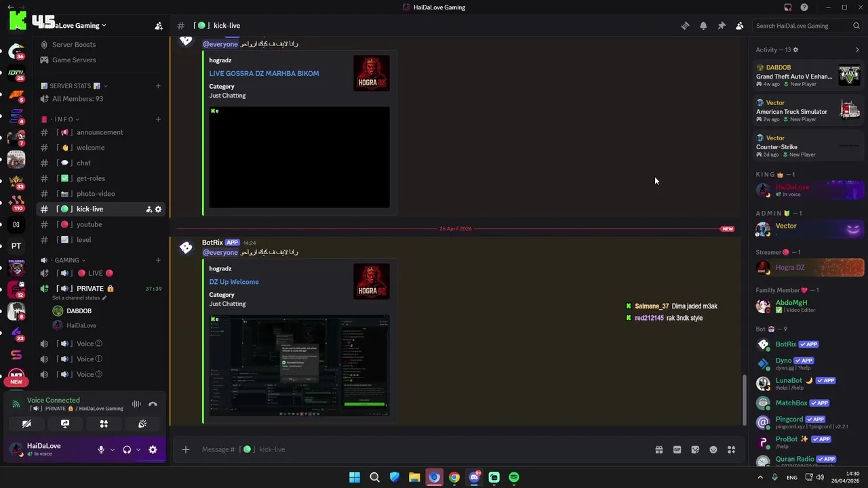This screenshot has height=488, width=868.
Task: Edit kick-live channel settings gear
Action: [158, 209]
